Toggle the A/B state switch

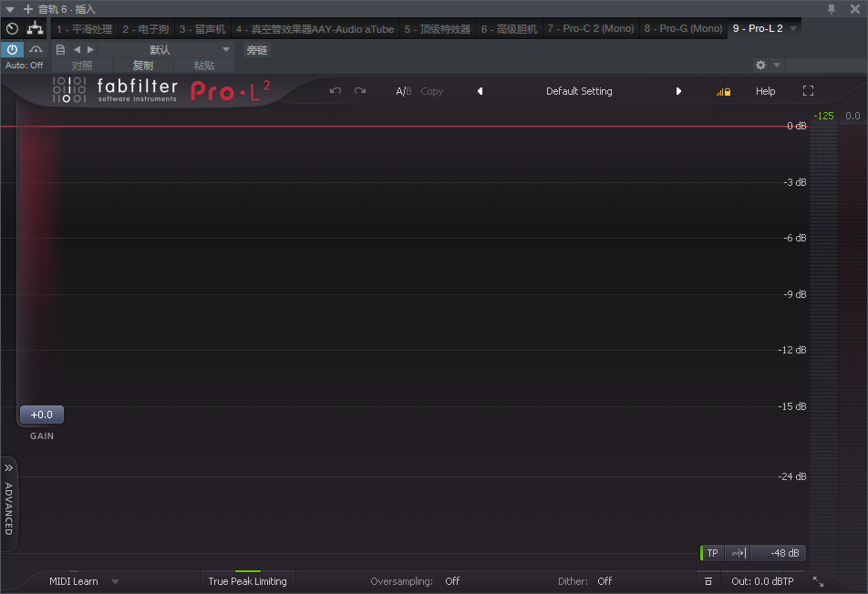tap(404, 91)
